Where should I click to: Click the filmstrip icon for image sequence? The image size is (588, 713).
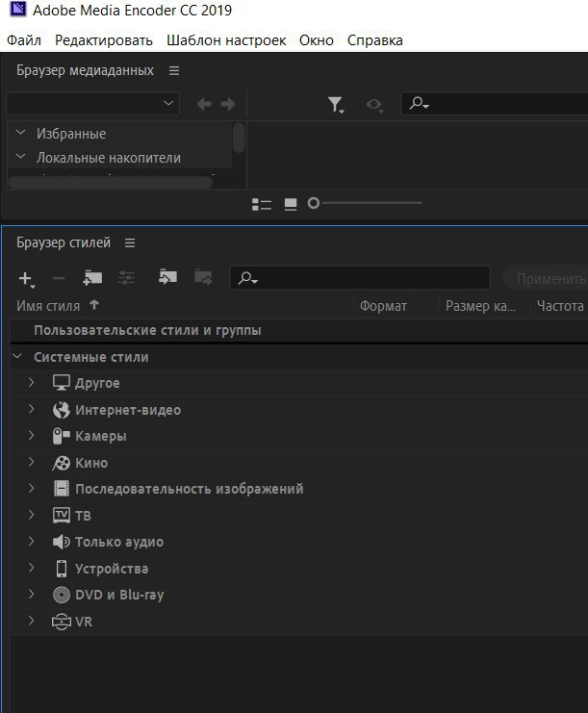[62, 489]
